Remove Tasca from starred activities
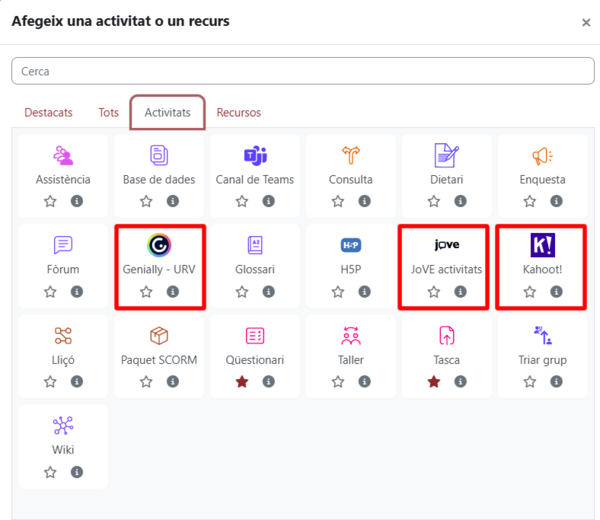This screenshot has width=600, height=520. 434,382
